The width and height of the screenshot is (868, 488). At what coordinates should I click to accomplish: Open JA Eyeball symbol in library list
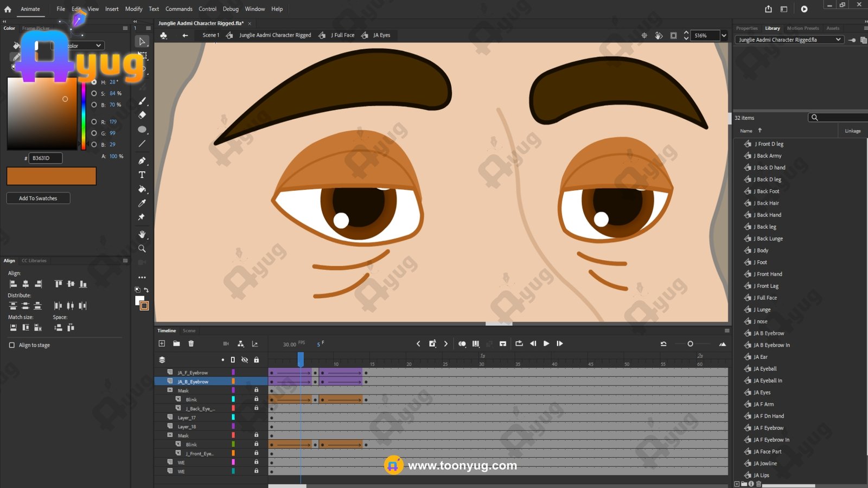click(x=764, y=369)
